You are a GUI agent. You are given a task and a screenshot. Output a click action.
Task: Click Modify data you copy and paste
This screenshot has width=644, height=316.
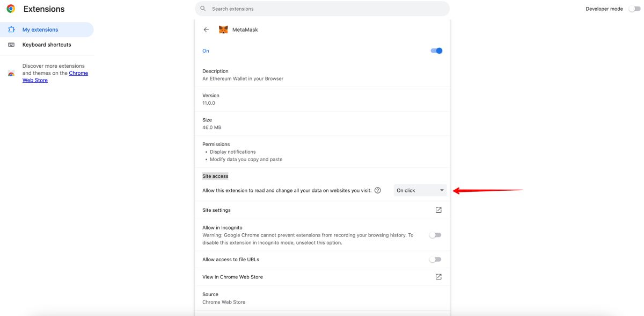pyautogui.click(x=246, y=159)
